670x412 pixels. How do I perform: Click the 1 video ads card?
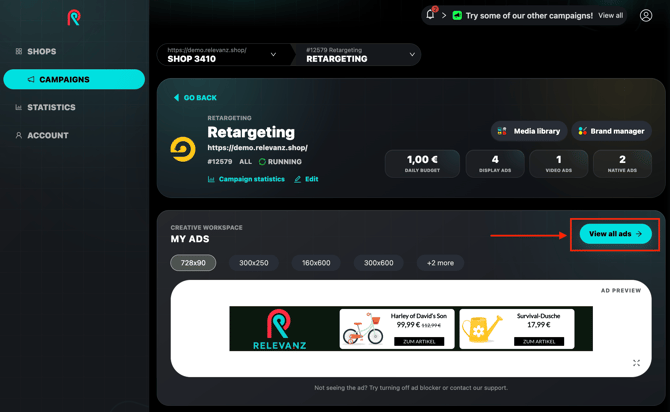coord(558,163)
